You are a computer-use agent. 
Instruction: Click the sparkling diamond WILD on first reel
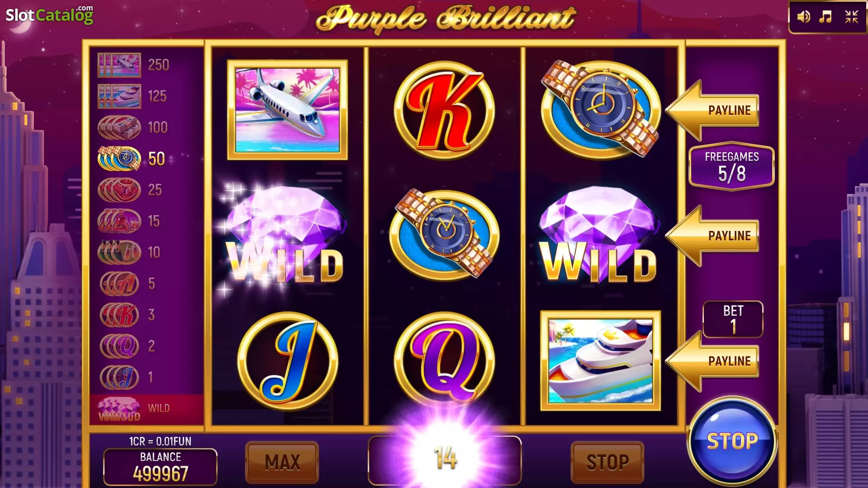click(x=285, y=236)
